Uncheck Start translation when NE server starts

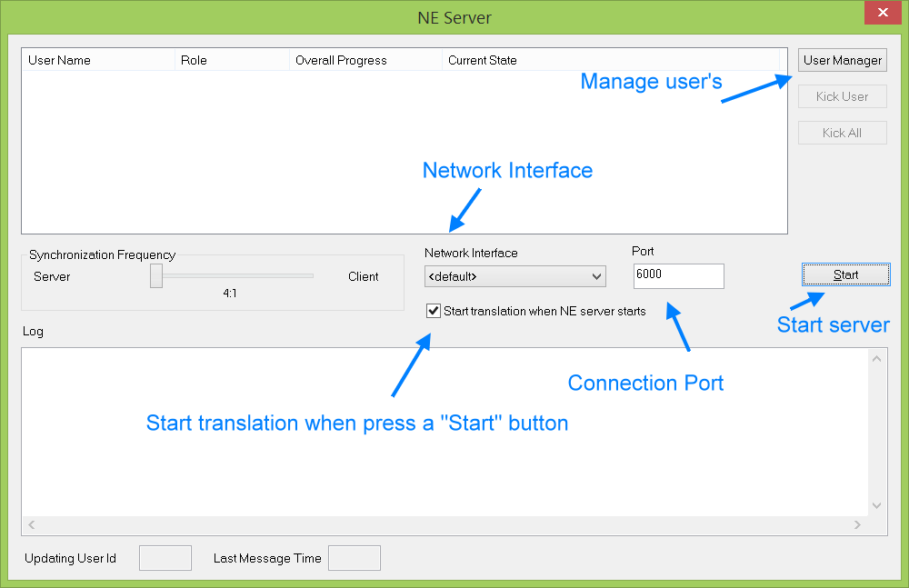point(433,311)
